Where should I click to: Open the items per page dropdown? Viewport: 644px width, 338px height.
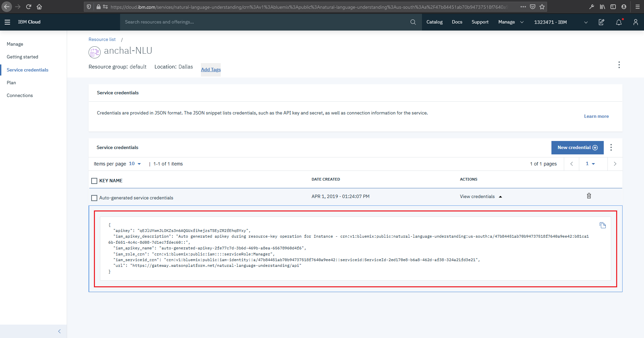click(135, 164)
